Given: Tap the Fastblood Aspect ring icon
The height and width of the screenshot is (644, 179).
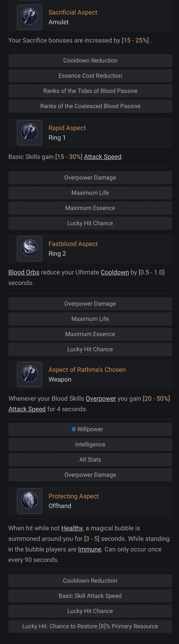Looking at the screenshot, I should (x=30, y=249).
